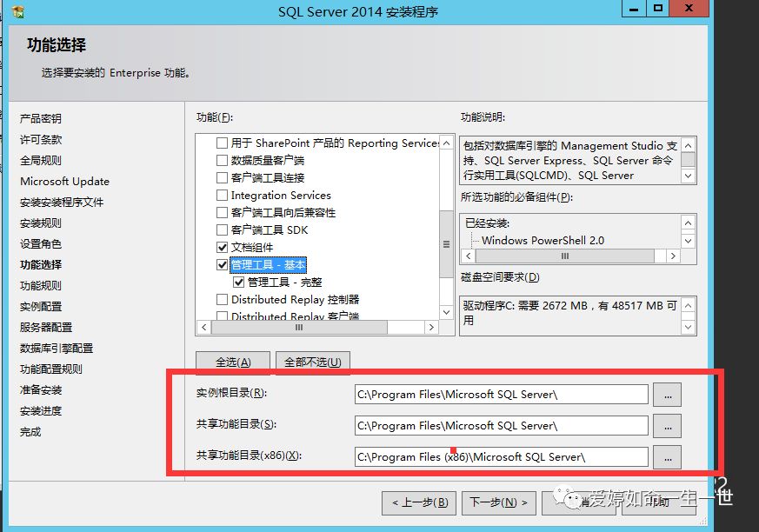Check the 客户端工具连接 feature
The width and height of the screenshot is (759, 532).
(x=222, y=177)
